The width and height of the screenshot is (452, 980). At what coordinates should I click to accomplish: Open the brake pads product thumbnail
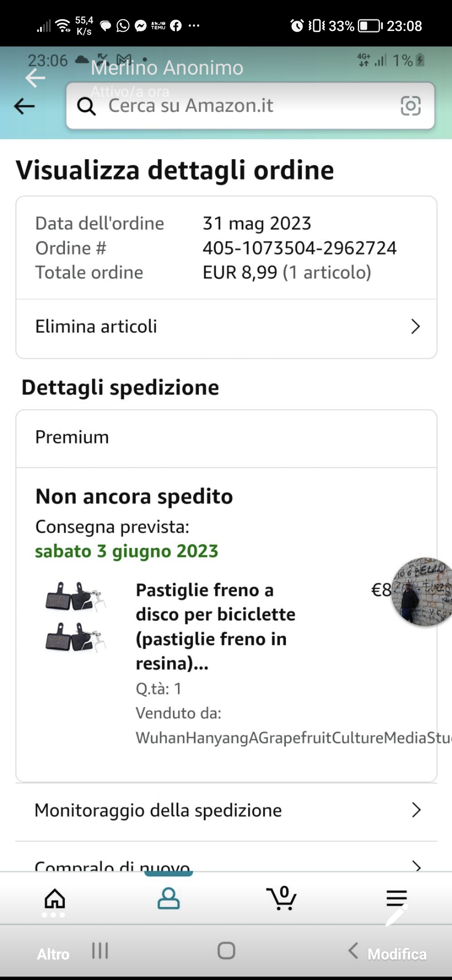click(x=75, y=616)
